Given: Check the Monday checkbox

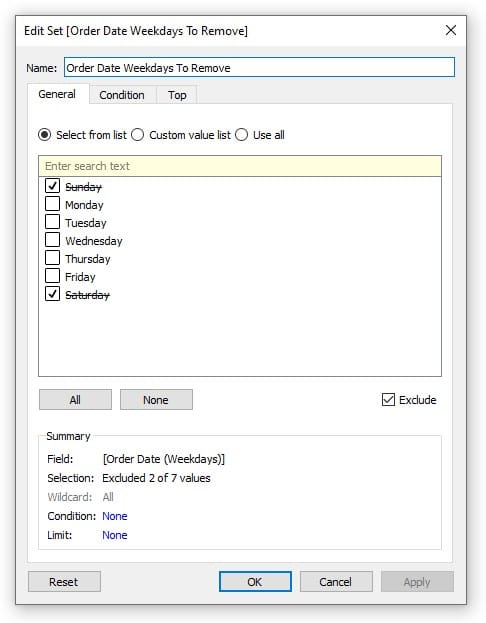Looking at the screenshot, I should coord(52,203).
